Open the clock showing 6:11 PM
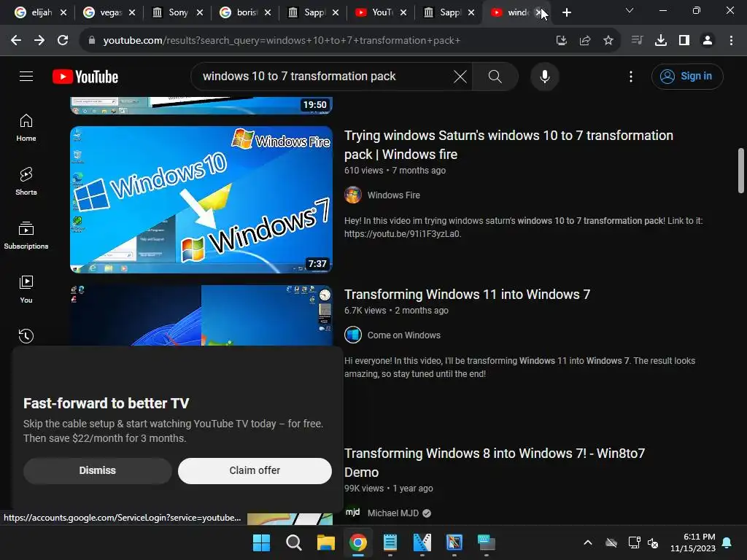 coord(693,542)
